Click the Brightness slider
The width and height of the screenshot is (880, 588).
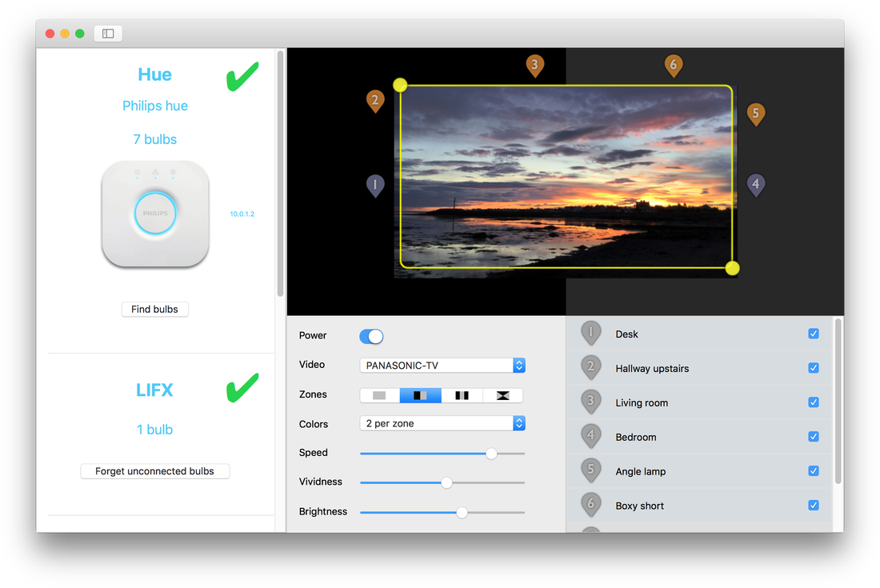pyautogui.click(x=442, y=512)
